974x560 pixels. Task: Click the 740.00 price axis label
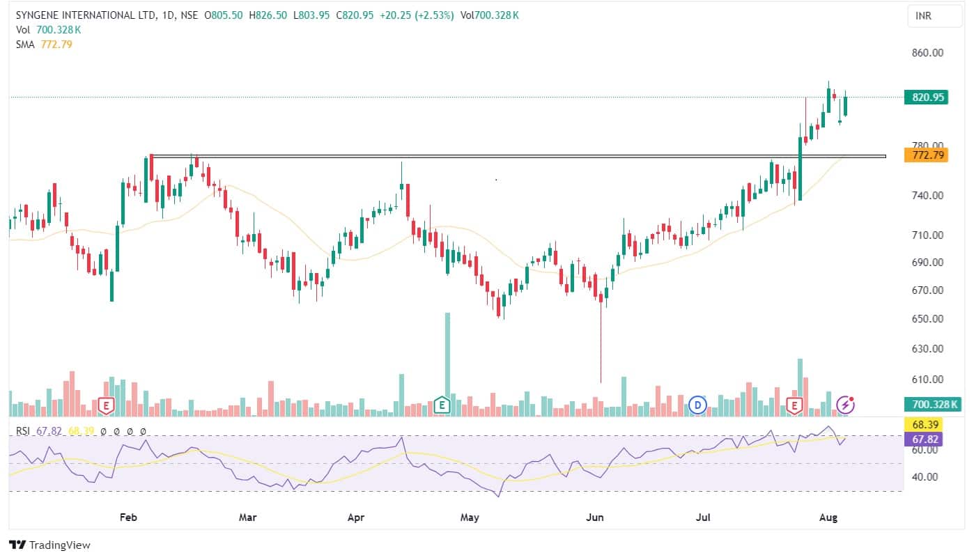[928, 195]
